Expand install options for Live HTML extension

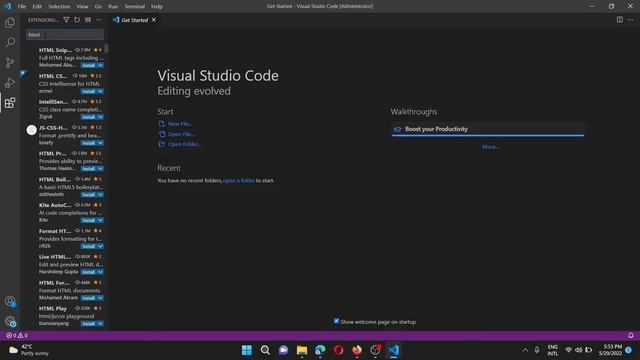pos(100,272)
